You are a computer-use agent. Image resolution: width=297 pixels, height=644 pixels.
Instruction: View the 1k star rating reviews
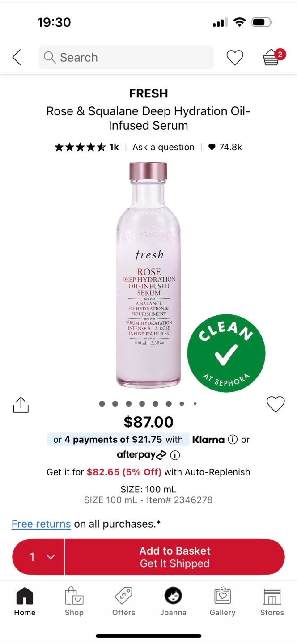pyautogui.click(x=87, y=147)
